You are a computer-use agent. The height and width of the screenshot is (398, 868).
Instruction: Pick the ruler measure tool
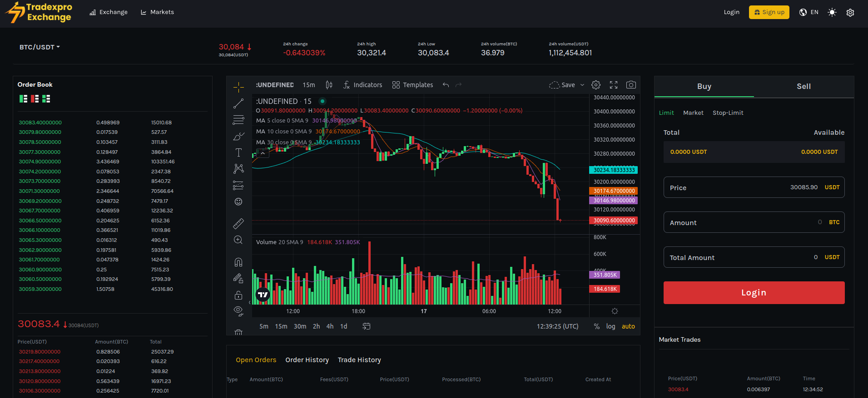click(238, 223)
